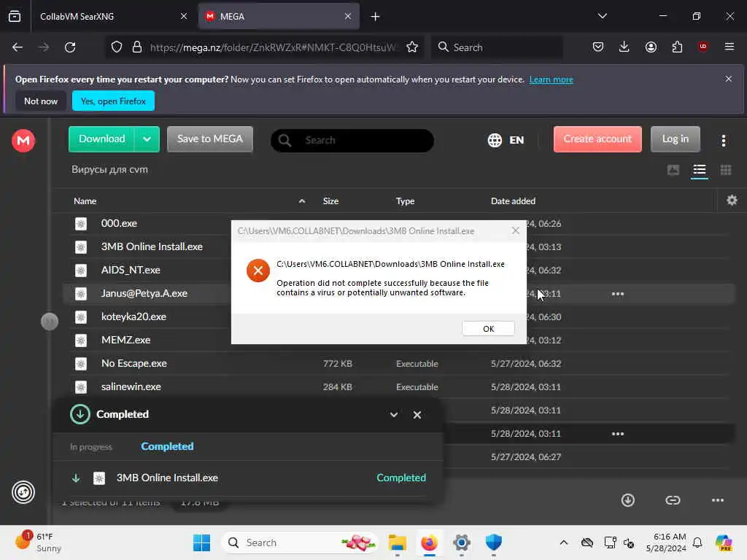747x560 pixels.
Task: Click the Firefox search bar
Action: [498, 47]
